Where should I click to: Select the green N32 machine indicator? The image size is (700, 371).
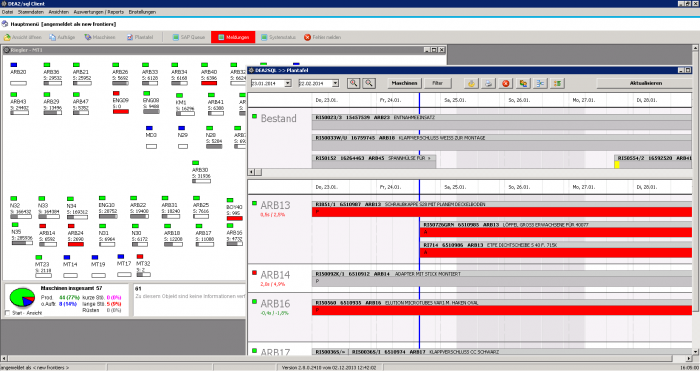click(x=13, y=198)
